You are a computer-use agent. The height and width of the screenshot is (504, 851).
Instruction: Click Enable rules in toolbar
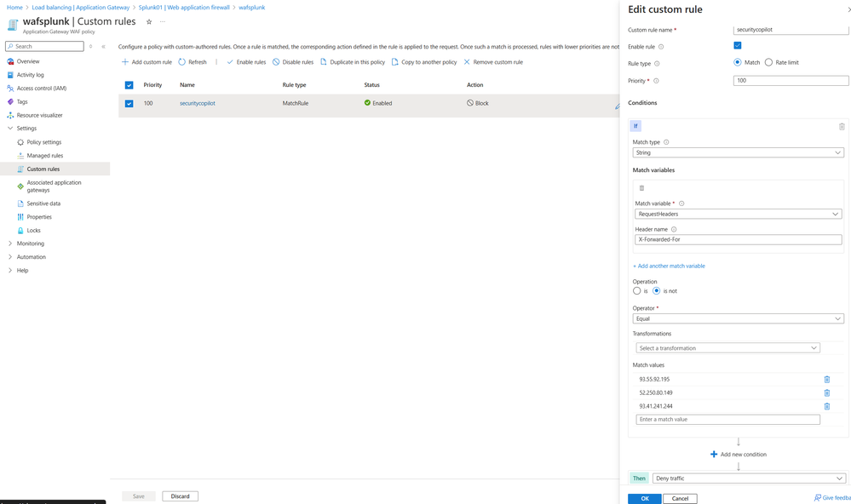246,62
